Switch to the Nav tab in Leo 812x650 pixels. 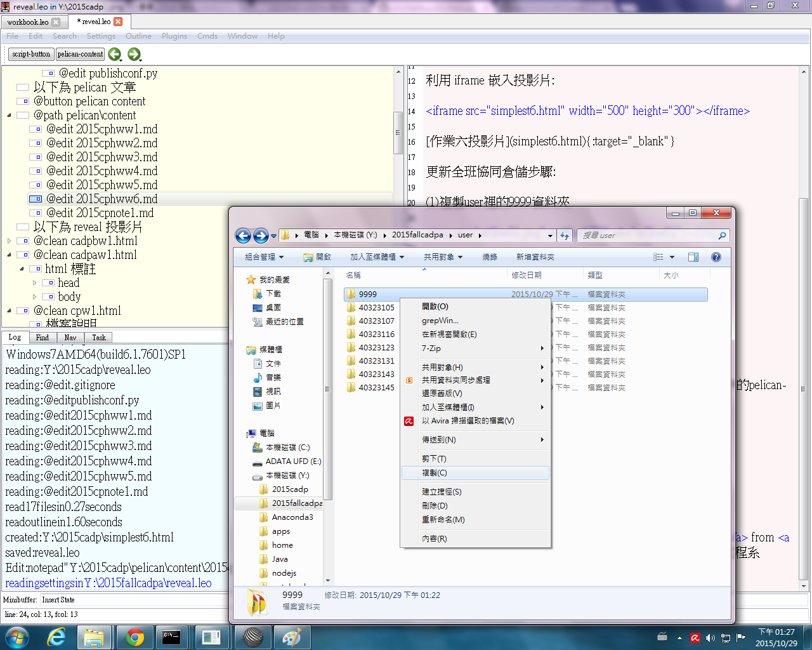click(70, 338)
